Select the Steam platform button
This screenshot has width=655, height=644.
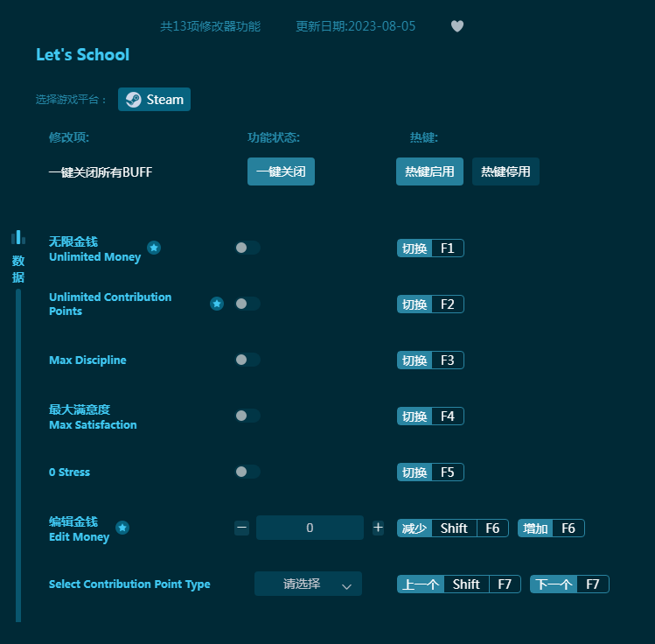pyautogui.click(x=154, y=100)
